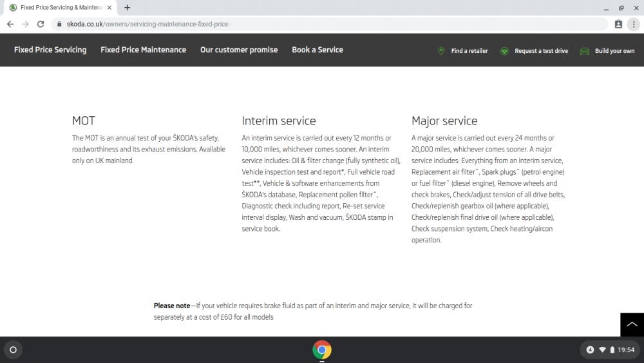
Task: Click the scroll-to-top chevron button
Action: coord(632,324)
